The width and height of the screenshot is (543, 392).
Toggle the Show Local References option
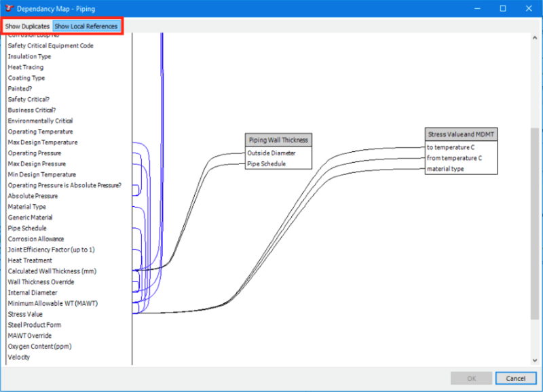(x=86, y=26)
